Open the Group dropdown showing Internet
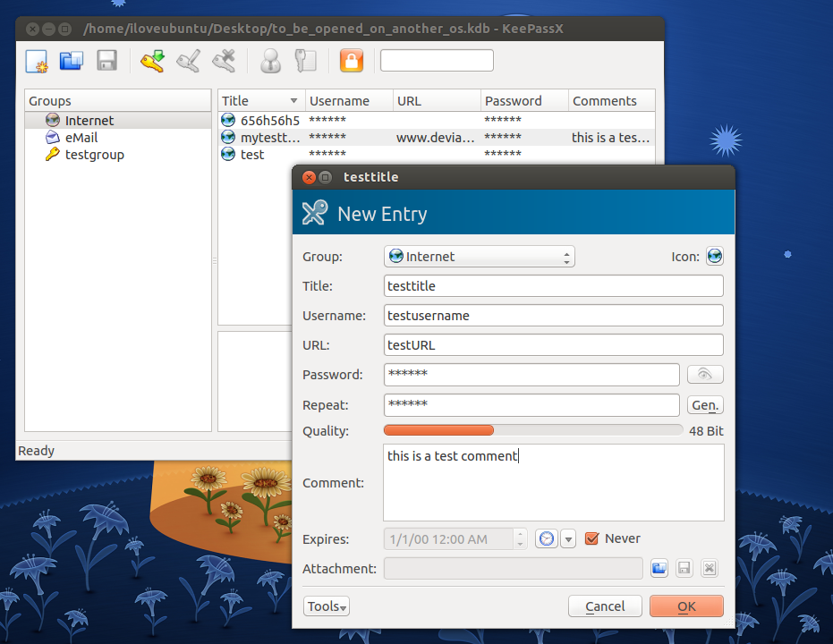Image resolution: width=833 pixels, height=644 pixels. (x=479, y=257)
